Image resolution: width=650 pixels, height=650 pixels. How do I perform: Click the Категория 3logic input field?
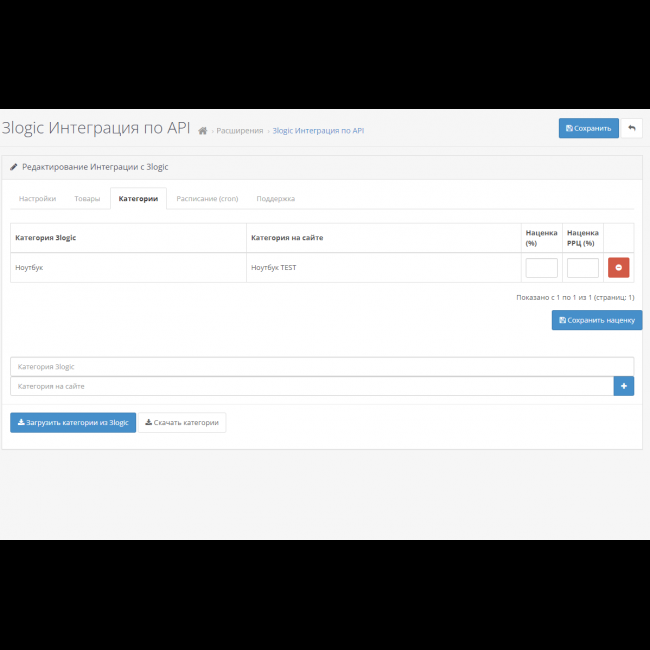tap(321, 367)
